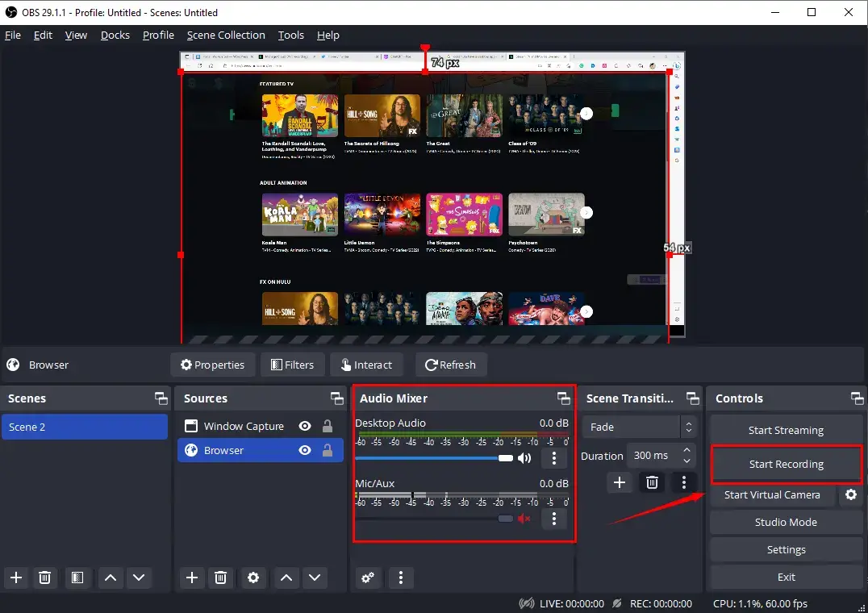Add a new source with plus icon
Image resolution: width=868 pixels, height=613 pixels.
(191, 578)
